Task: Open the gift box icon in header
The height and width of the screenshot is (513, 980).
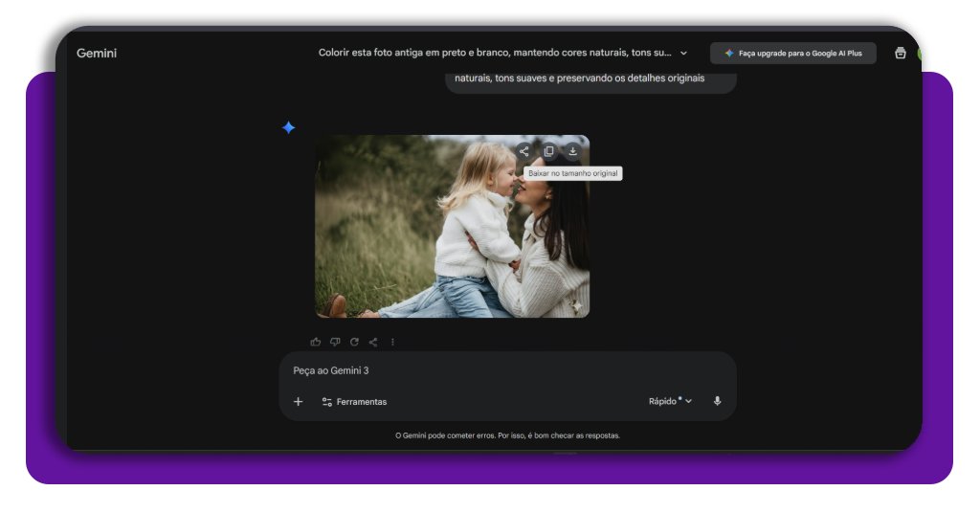Action: pos(900,54)
